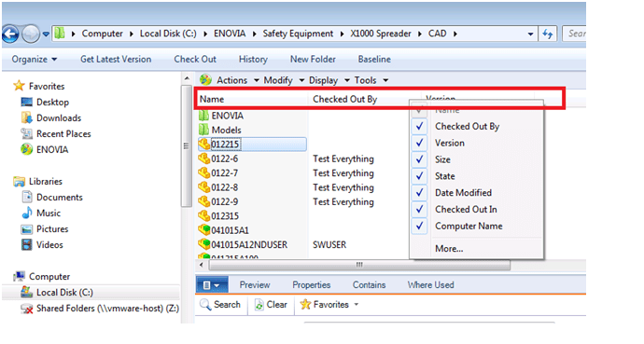
Task: Open the address bar history dropdown
Action: click(x=530, y=34)
